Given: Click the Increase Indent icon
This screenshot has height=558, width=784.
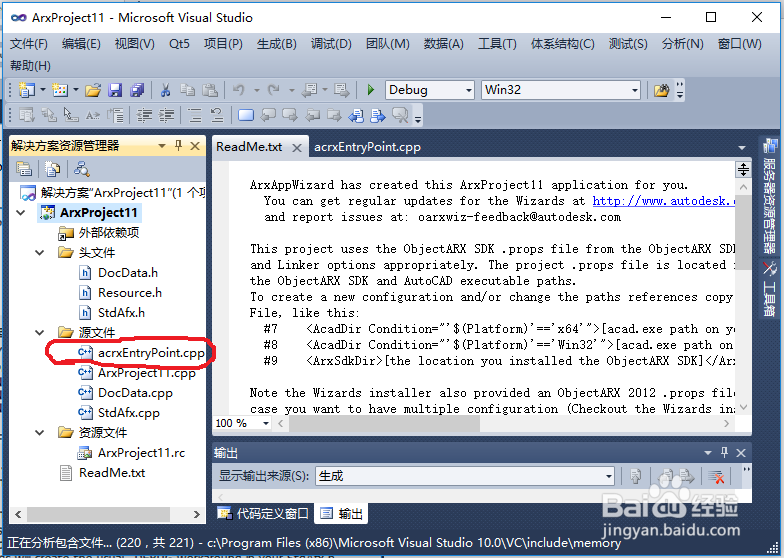Looking at the screenshot, I should click(x=166, y=116).
